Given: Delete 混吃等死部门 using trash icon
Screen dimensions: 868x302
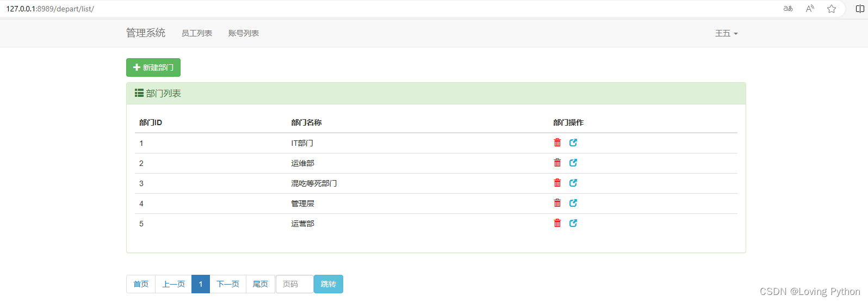Looking at the screenshot, I should point(557,183).
